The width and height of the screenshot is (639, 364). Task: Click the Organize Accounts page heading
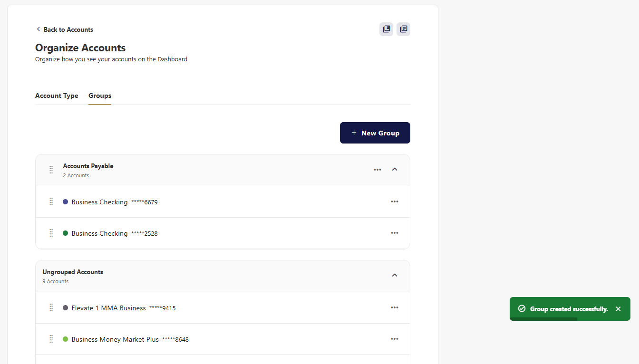[x=80, y=48]
